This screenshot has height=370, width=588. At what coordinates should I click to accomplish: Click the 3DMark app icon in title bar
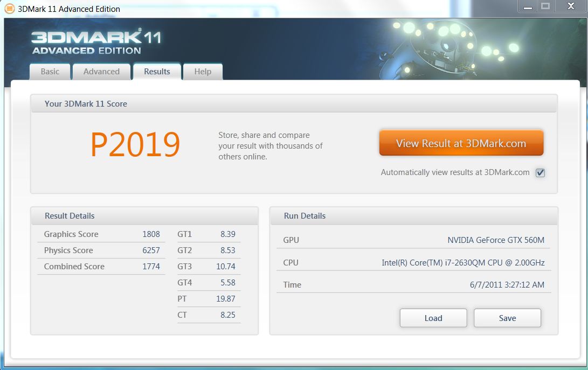9,9
